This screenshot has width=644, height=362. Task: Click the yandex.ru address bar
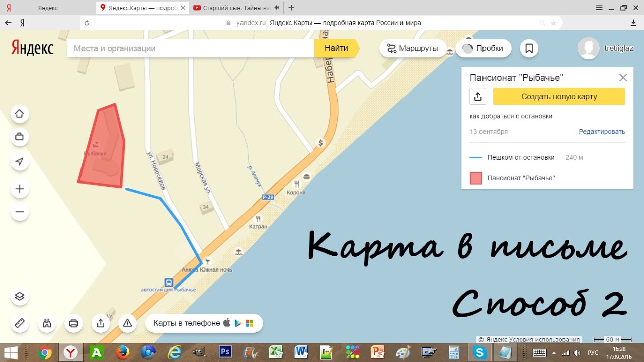coord(322,23)
